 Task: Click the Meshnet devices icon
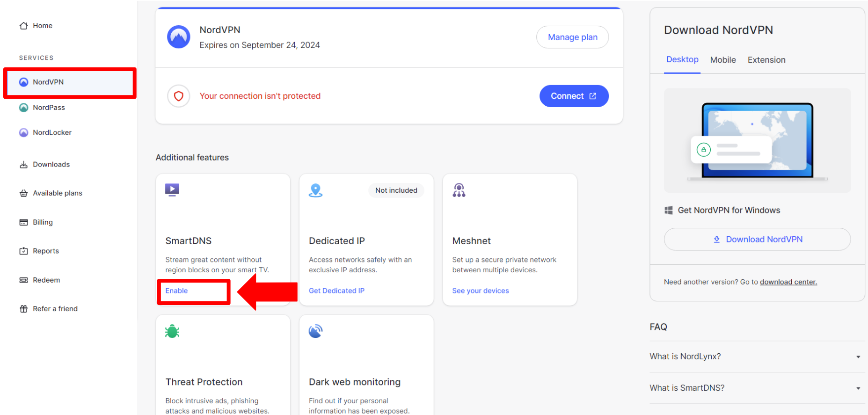459,190
